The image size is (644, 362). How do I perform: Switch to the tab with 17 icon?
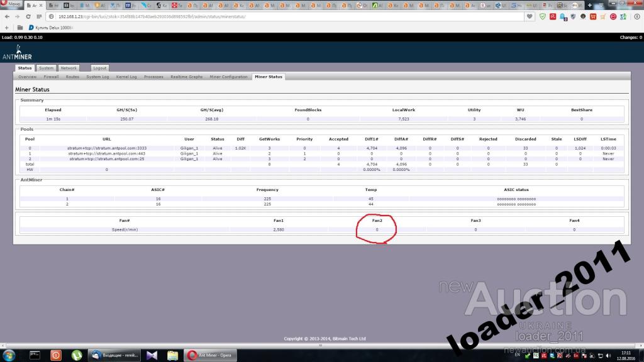click(x=131, y=5)
